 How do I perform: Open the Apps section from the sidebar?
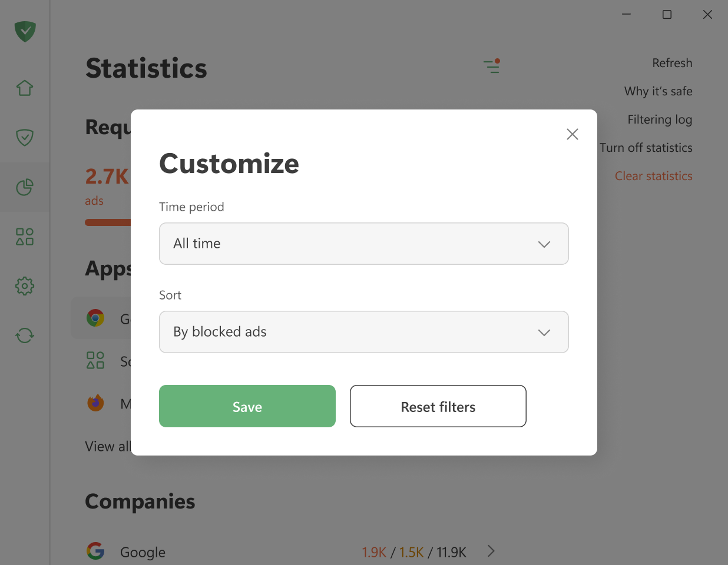(x=24, y=237)
